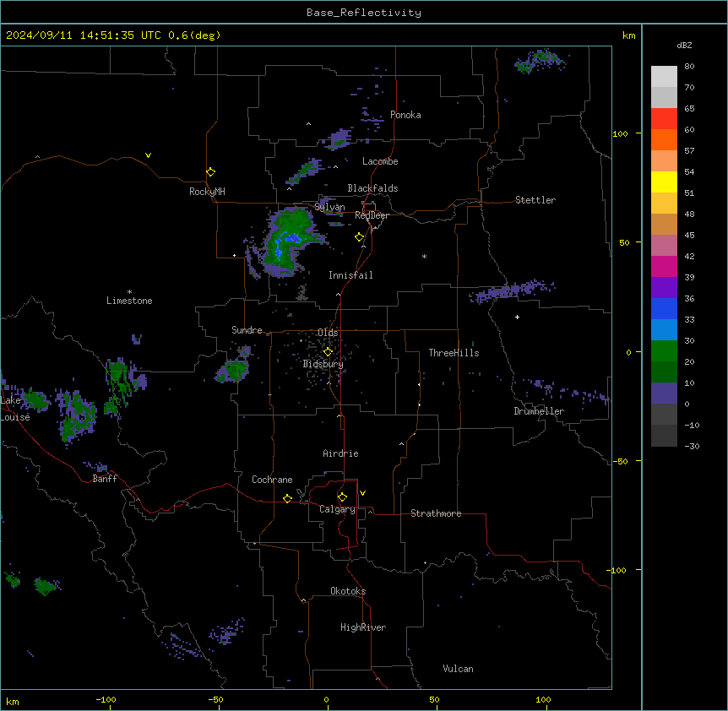Select the magenta 42-39 dBZ legend swatch
The width and height of the screenshot is (728, 711).
point(664,266)
